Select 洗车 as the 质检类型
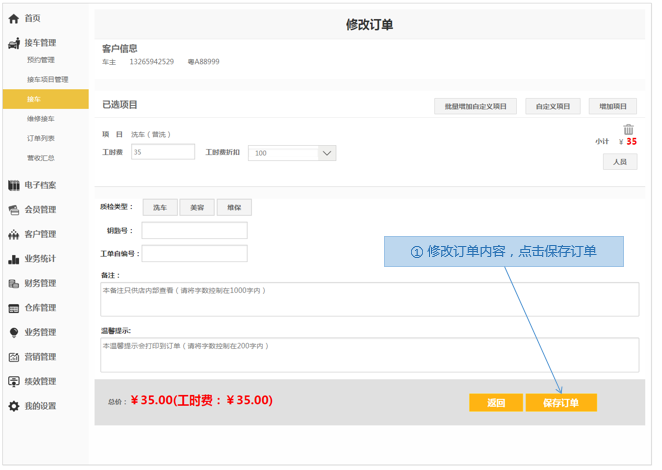This screenshot has width=662, height=470. [160, 207]
